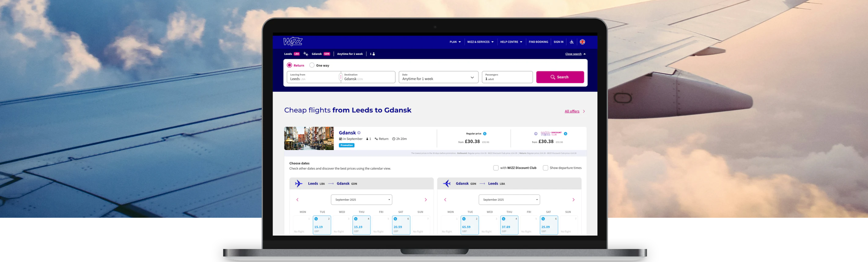This screenshot has height=262, width=868.
Task: Select Tuesday 2 return fare 65.59 GBP
Action: 470,225
